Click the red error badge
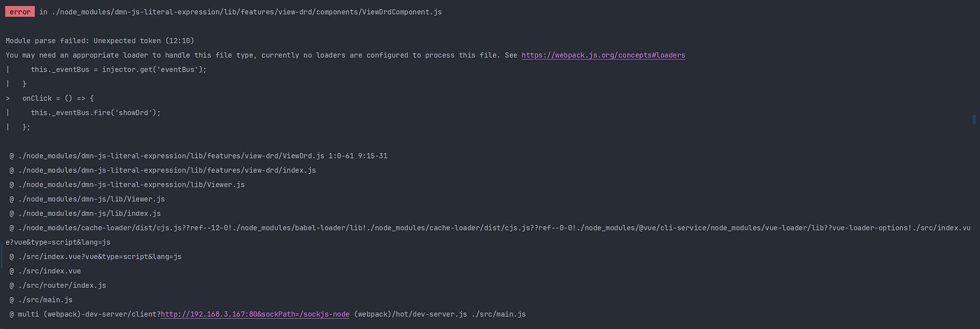The height and width of the screenshot is (329, 980). (x=20, y=12)
